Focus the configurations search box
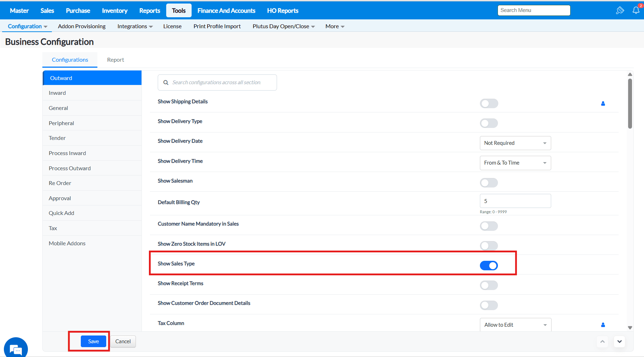Viewport: 644px width, 357px height. [217, 82]
